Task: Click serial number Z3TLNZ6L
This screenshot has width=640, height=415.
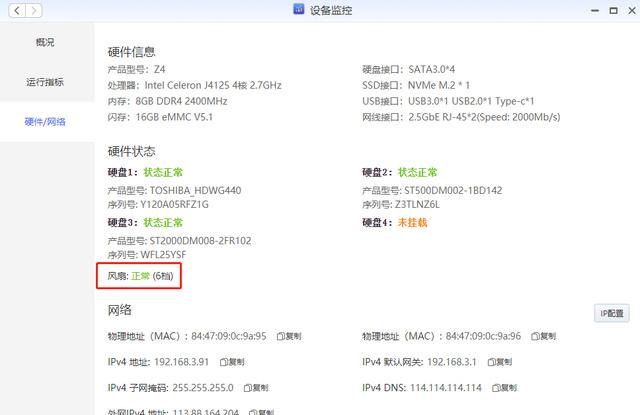Action: 417,204
